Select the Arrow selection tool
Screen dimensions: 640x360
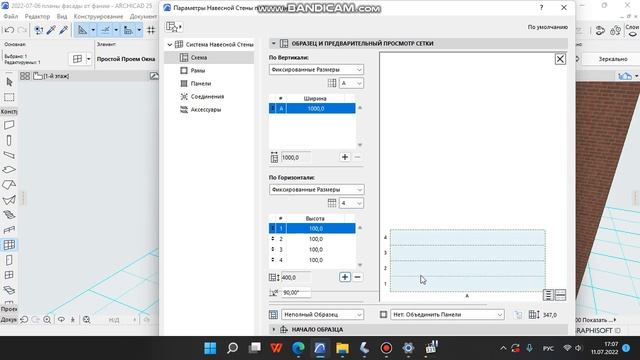(x=9, y=82)
